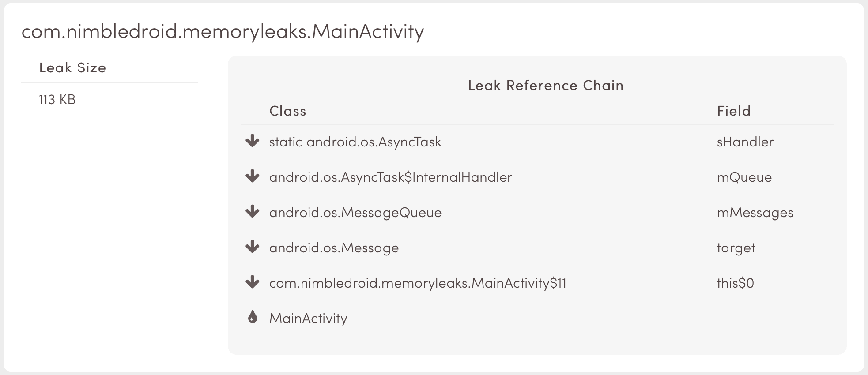Select the android.os.AsyncTask$InternalHandler class entry

pyautogui.click(x=391, y=177)
